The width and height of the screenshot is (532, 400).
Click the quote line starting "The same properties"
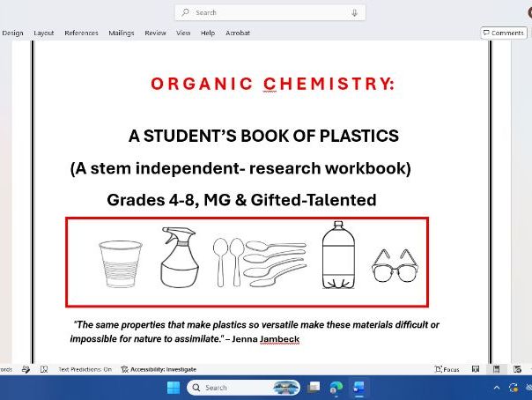(x=256, y=325)
